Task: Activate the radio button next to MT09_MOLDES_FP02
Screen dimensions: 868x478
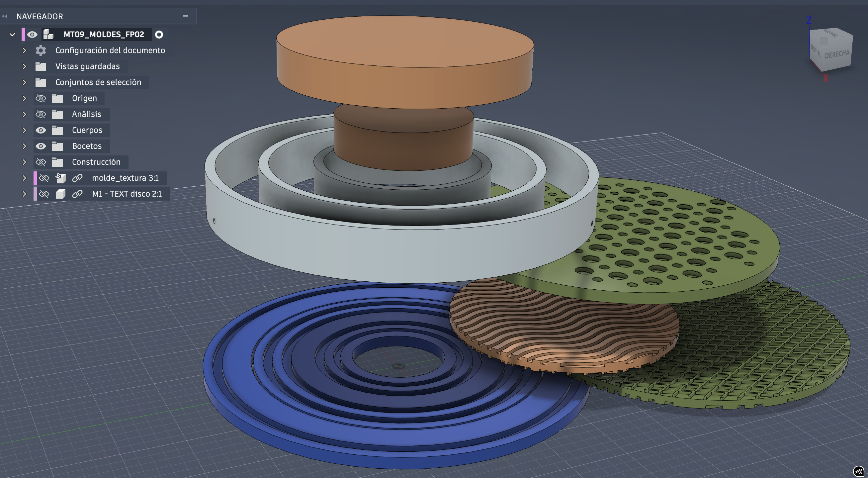Action: [159, 35]
